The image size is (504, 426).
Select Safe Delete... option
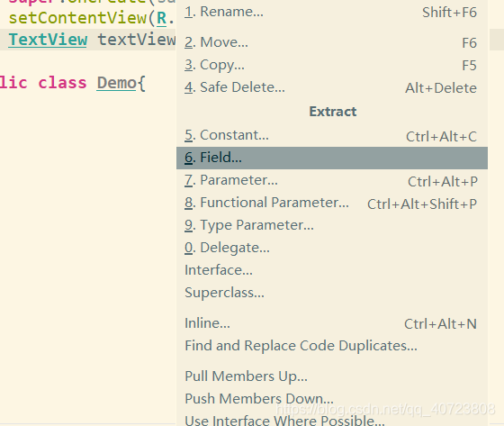[x=332, y=87]
